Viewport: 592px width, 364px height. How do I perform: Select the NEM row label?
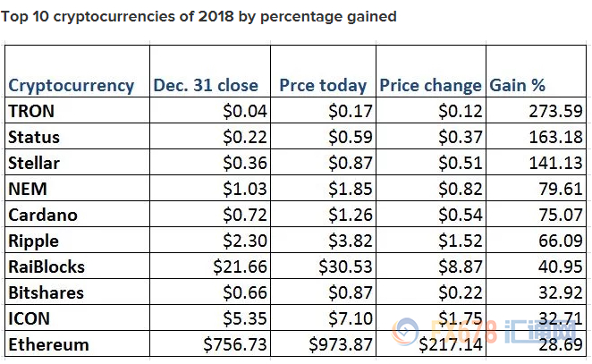click(27, 190)
